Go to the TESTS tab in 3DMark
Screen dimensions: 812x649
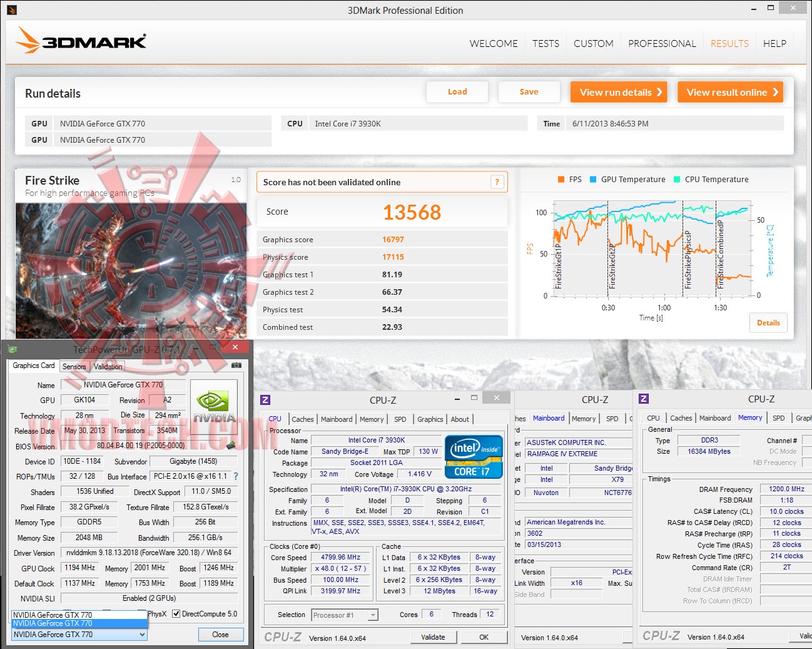pyautogui.click(x=546, y=44)
